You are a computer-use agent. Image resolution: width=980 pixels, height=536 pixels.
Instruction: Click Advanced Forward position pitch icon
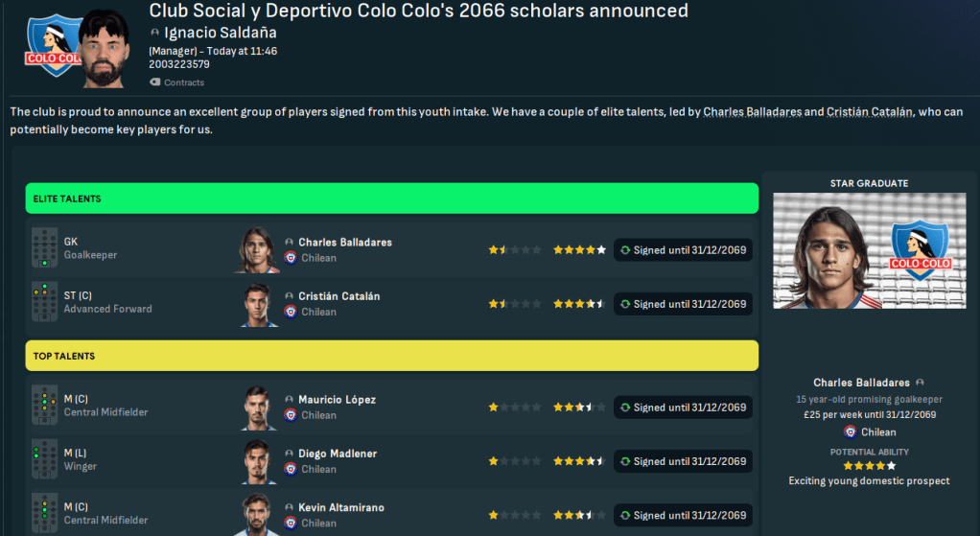click(44, 302)
